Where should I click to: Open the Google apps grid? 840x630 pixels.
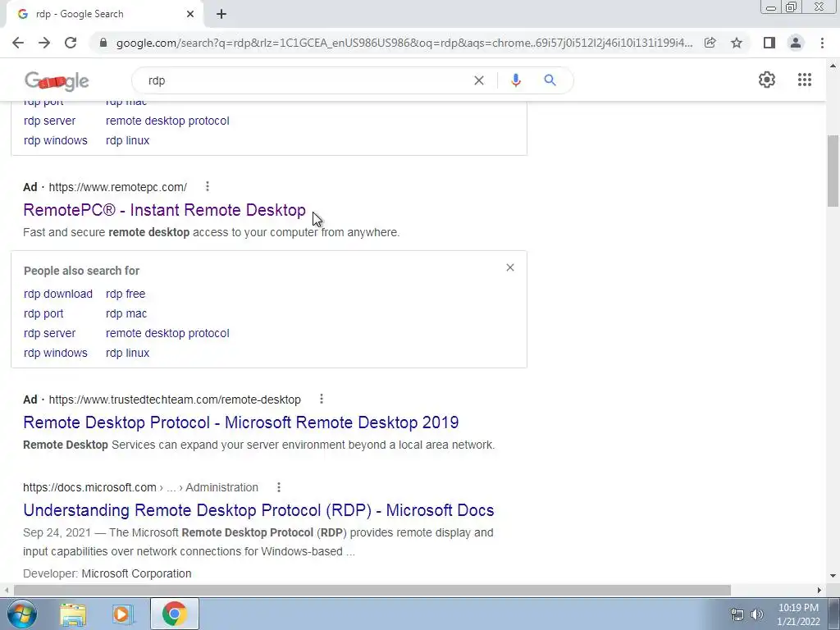[x=805, y=80]
